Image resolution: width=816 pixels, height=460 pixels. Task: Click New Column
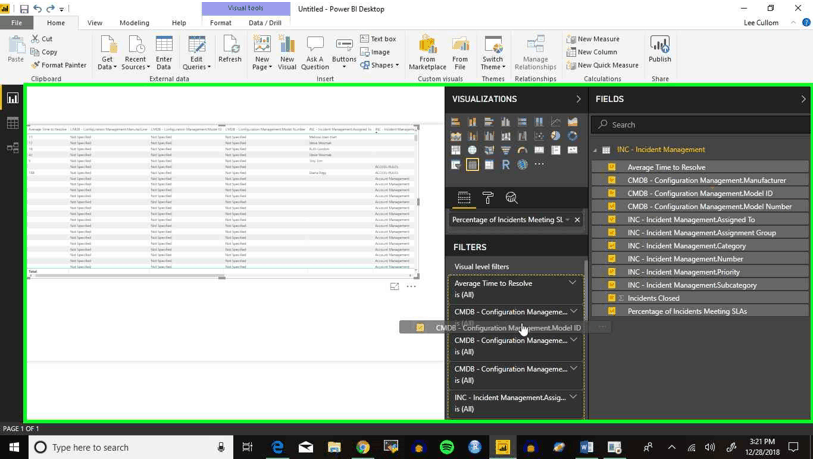pyautogui.click(x=592, y=52)
